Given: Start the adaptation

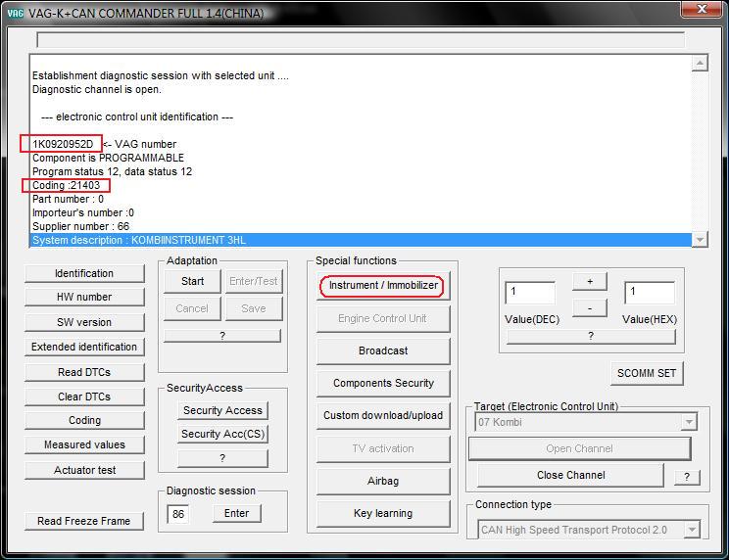Looking at the screenshot, I should coord(192,281).
